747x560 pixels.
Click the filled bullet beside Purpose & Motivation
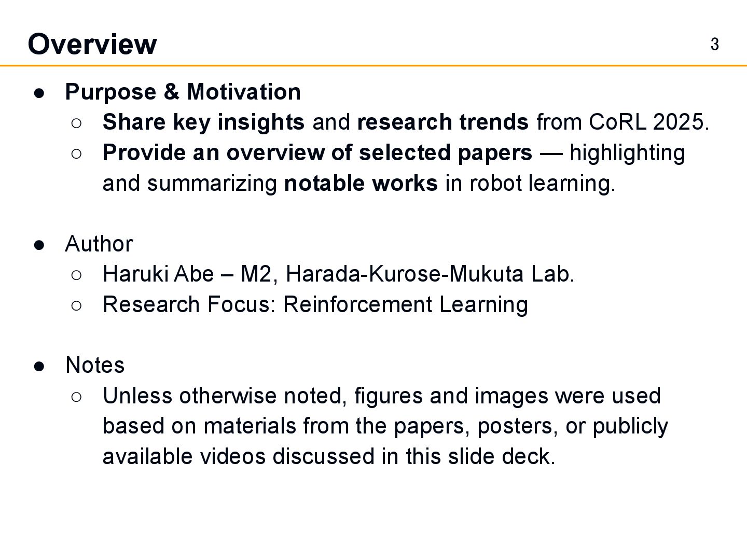(39, 93)
